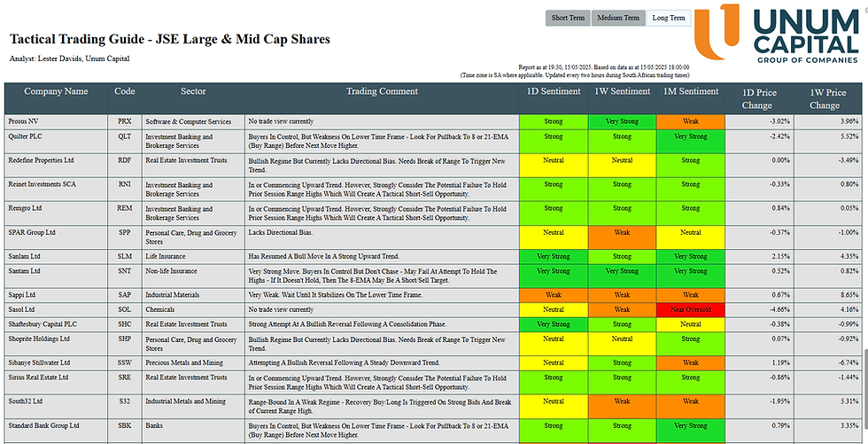This screenshot has height=444, width=868.
Task: Click Prosus 1M Sentiment Weak cell
Action: click(691, 121)
